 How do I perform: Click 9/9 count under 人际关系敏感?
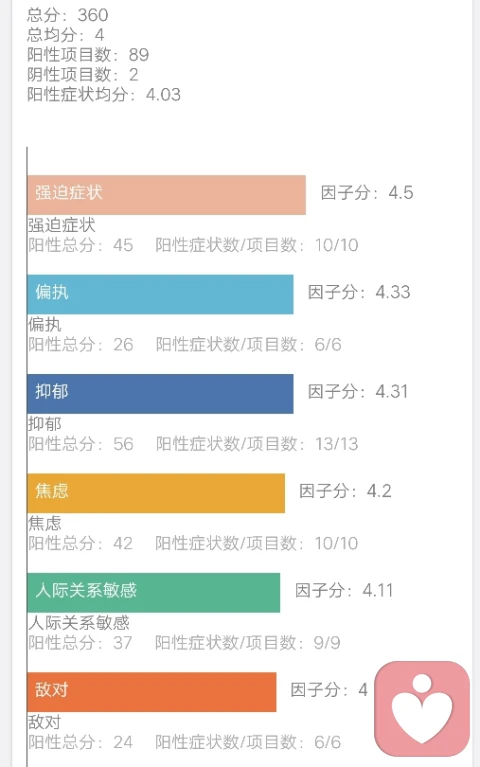pyautogui.click(x=327, y=643)
